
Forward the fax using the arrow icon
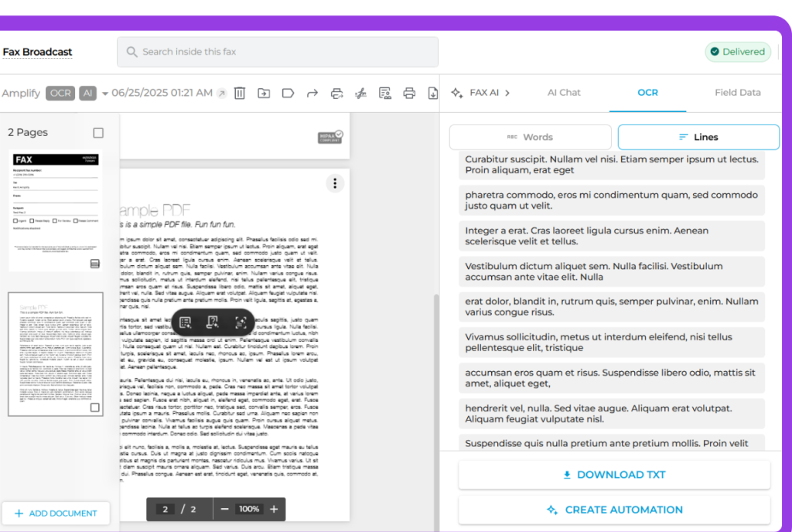point(312,93)
